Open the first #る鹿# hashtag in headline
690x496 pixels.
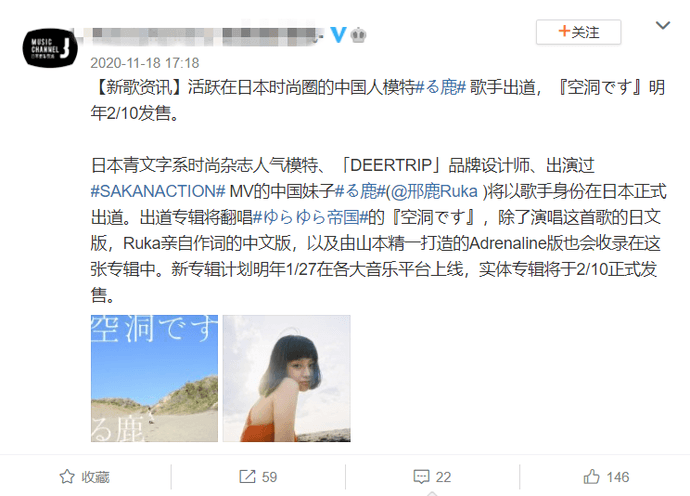click(441, 87)
